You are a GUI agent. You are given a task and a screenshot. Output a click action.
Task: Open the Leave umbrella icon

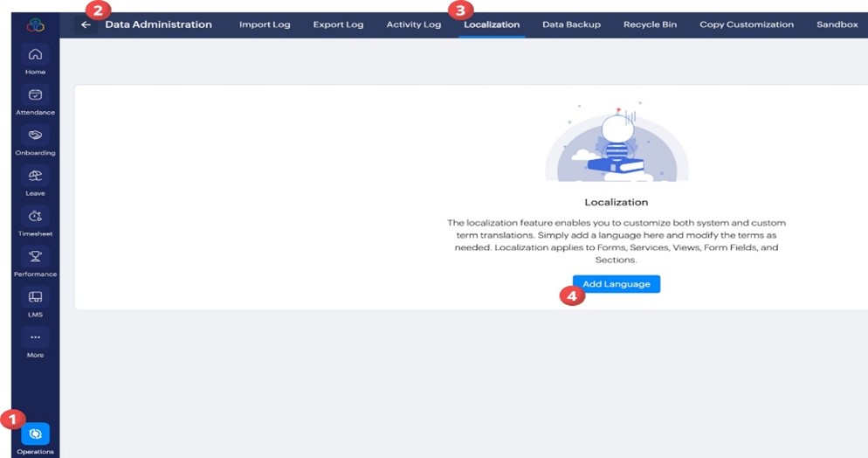(x=35, y=176)
